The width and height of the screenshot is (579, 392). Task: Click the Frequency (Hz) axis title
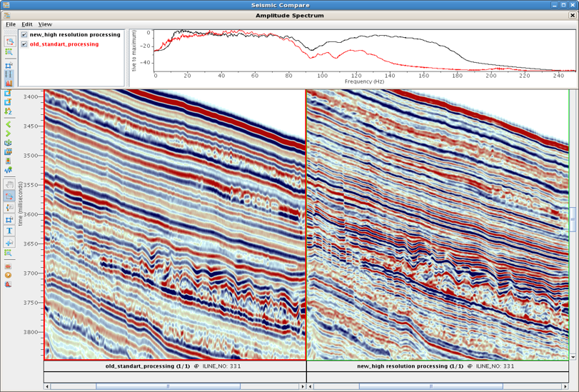click(364, 81)
